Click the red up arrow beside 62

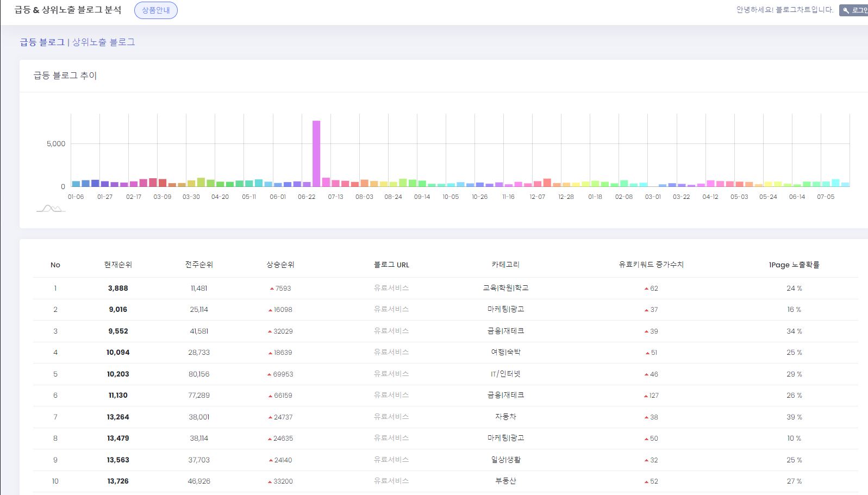646,289
